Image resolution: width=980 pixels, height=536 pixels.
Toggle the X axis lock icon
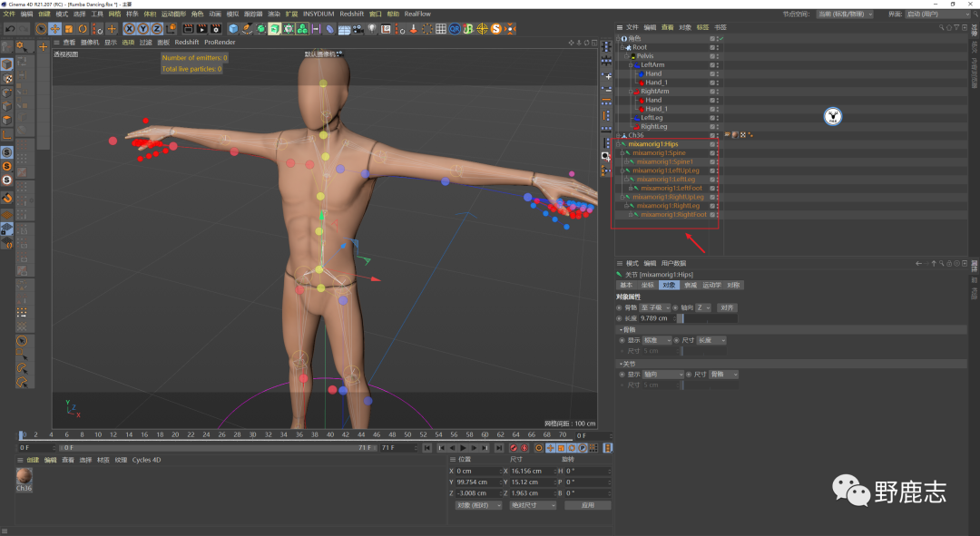coord(129,29)
